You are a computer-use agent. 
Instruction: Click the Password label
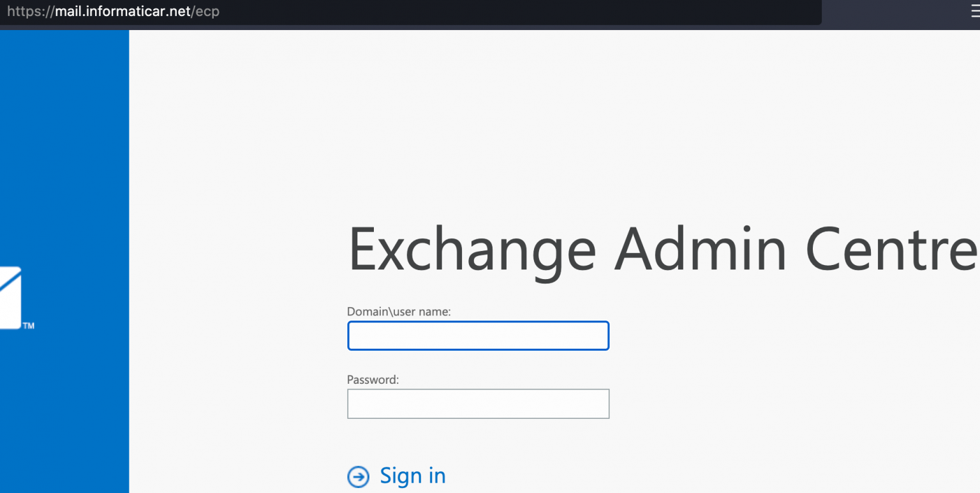coord(373,379)
